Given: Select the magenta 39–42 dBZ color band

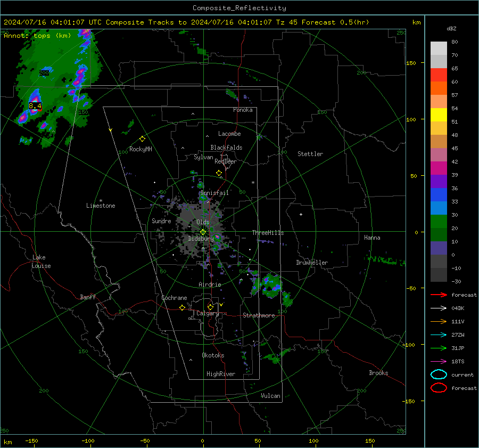Looking at the screenshot, I should pyautogui.click(x=439, y=168).
